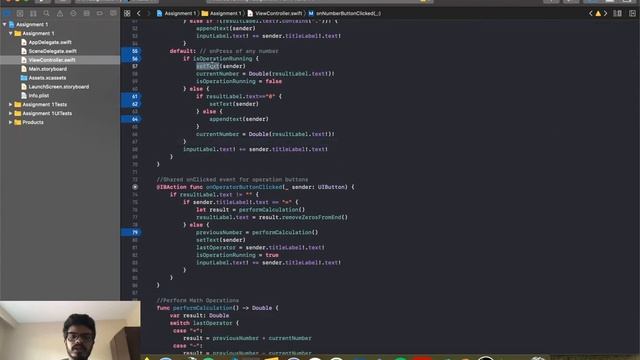Click performCalculation in its func declaration line

tap(202, 308)
